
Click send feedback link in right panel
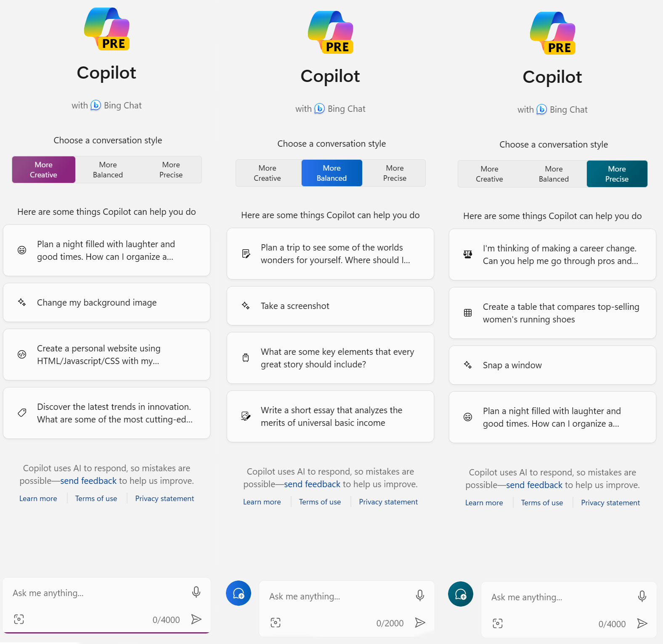[534, 485]
